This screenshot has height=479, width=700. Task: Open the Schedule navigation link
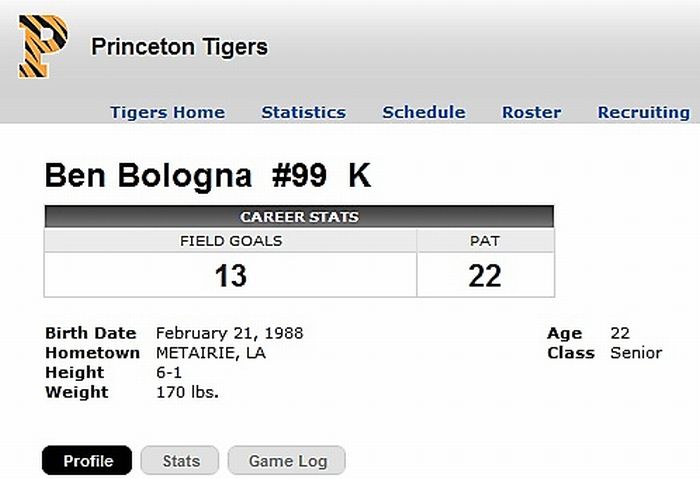pos(423,112)
